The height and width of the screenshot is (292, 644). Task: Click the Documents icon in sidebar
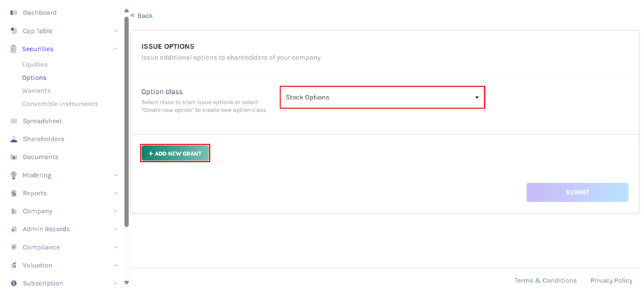[14, 157]
